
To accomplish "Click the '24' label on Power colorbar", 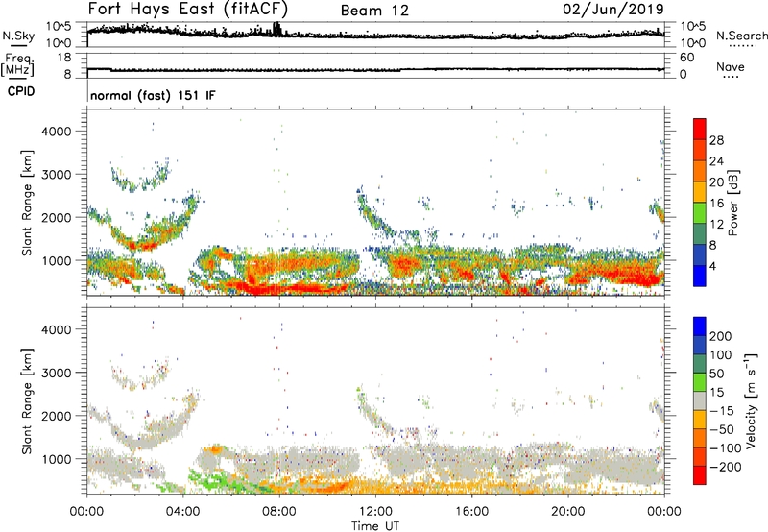I will pyautogui.click(x=716, y=161).
